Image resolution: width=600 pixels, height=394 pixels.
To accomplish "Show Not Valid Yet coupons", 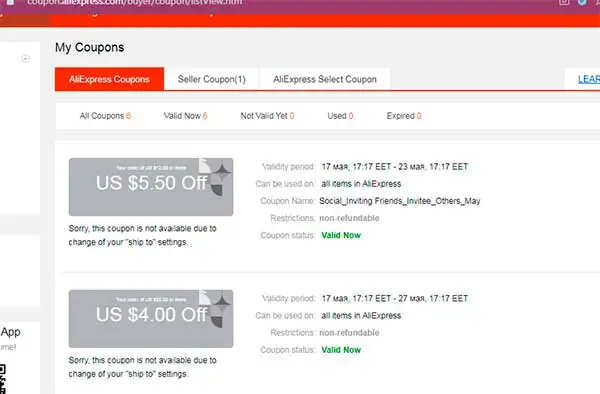I will pos(267,116).
